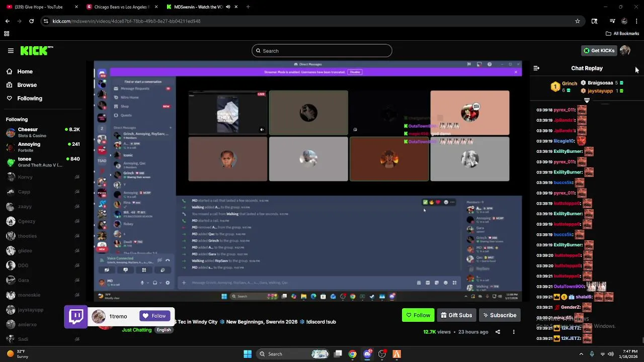Click the share icon below video
Screen dimensions: 644x362
(x=498, y=332)
